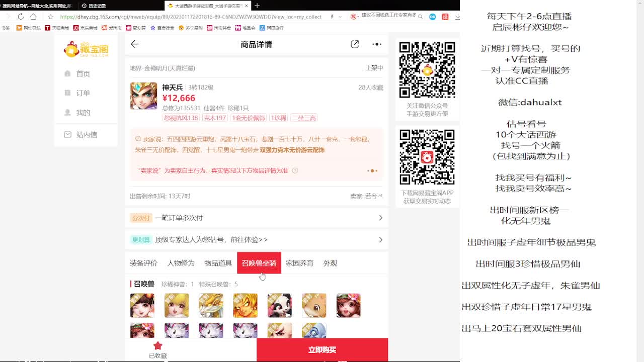644x362 pixels.
Task: Click the 卖家说 pagination dots
Action: (x=372, y=171)
